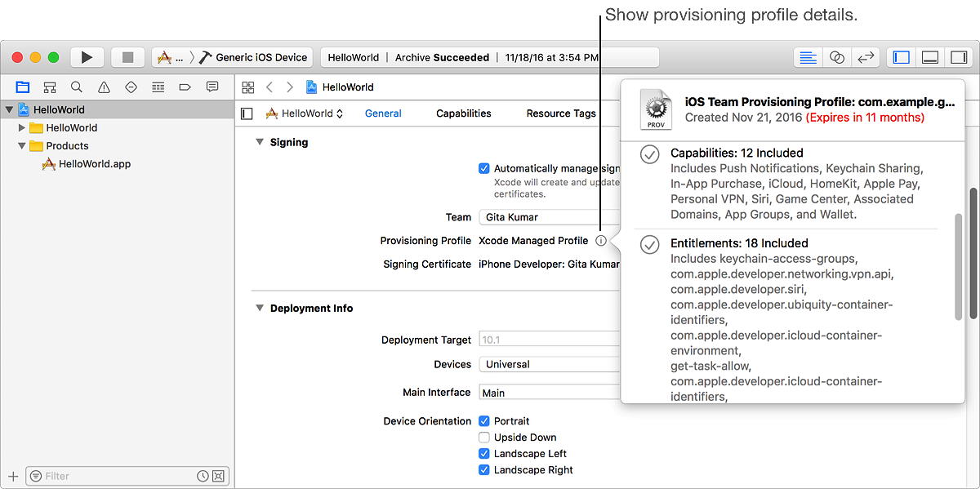This screenshot has height=489, width=980.
Task: Click the Entitlements: 18 Included heading
Action: (739, 243)
